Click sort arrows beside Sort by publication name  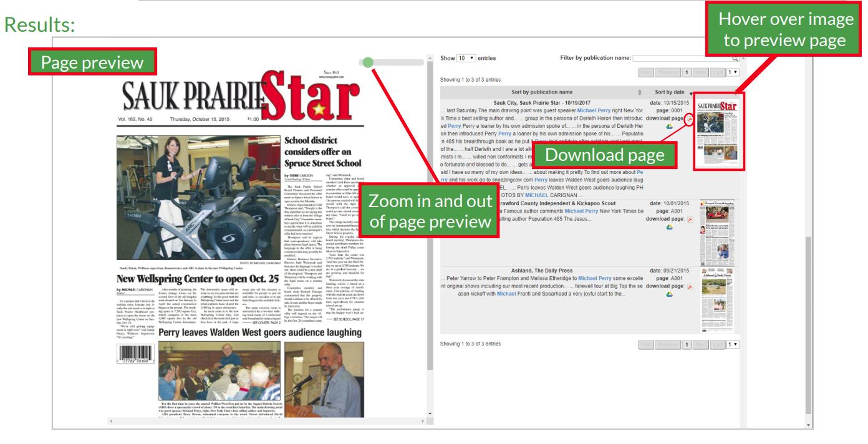(x=639, y=92)
